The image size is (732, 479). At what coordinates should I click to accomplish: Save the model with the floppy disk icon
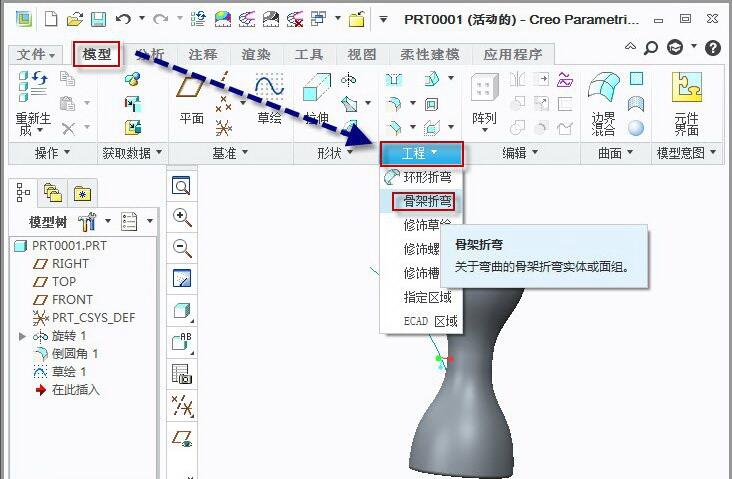point(99,19)
